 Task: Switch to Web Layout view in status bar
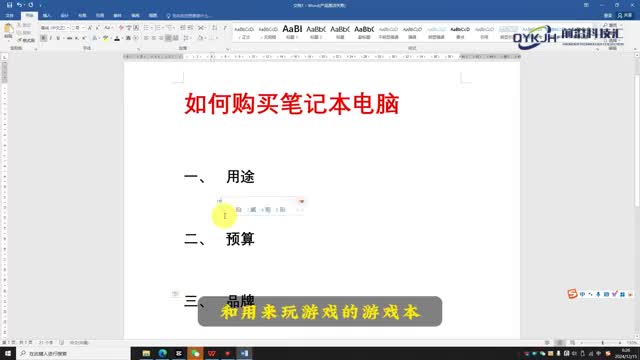(x=573, y=342)
